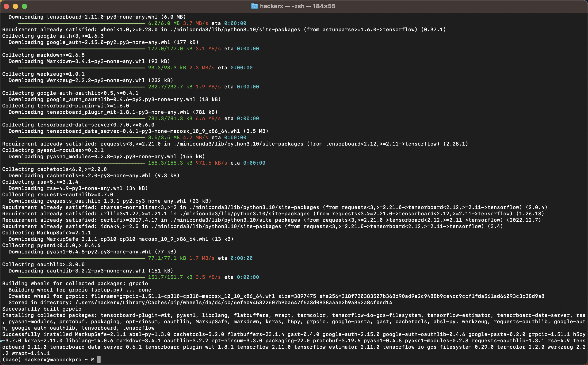The height and width of the screenshot is (365, 588).
Task: Click the oauthlib 151.7 kB progress bar
Action: [81, 277]
